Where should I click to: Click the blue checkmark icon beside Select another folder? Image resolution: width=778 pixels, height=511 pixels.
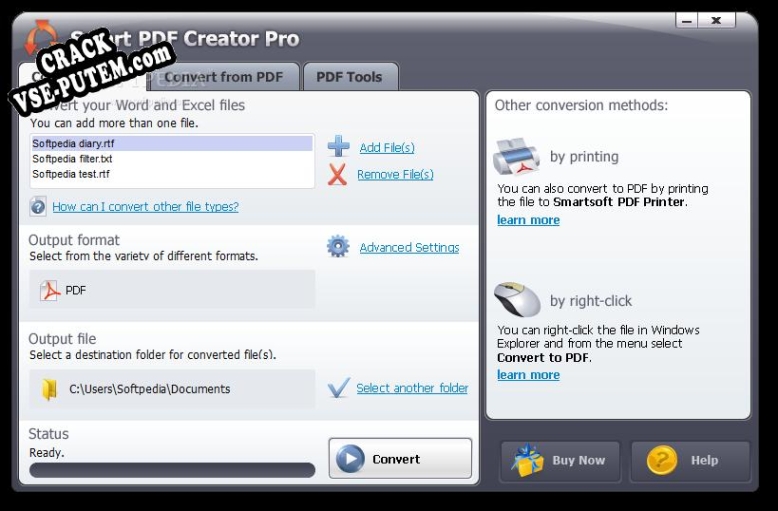(339, 387)
